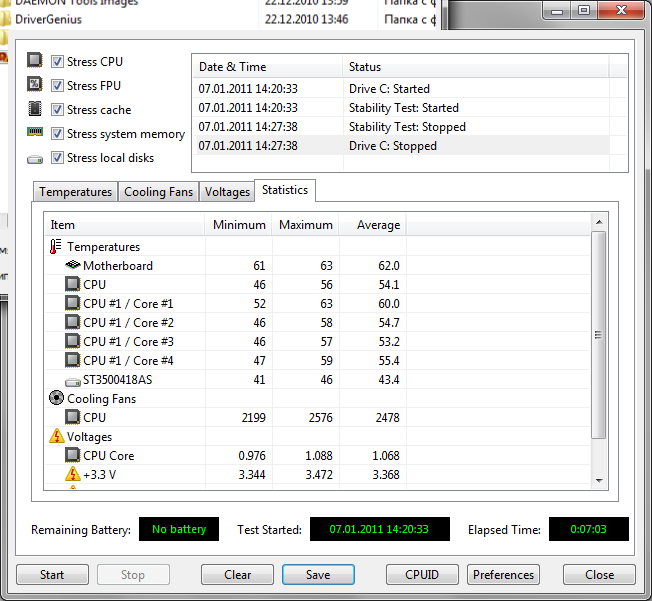
Task: Click the chip icon of CPU #1 / Core #3
Action: 72,341
